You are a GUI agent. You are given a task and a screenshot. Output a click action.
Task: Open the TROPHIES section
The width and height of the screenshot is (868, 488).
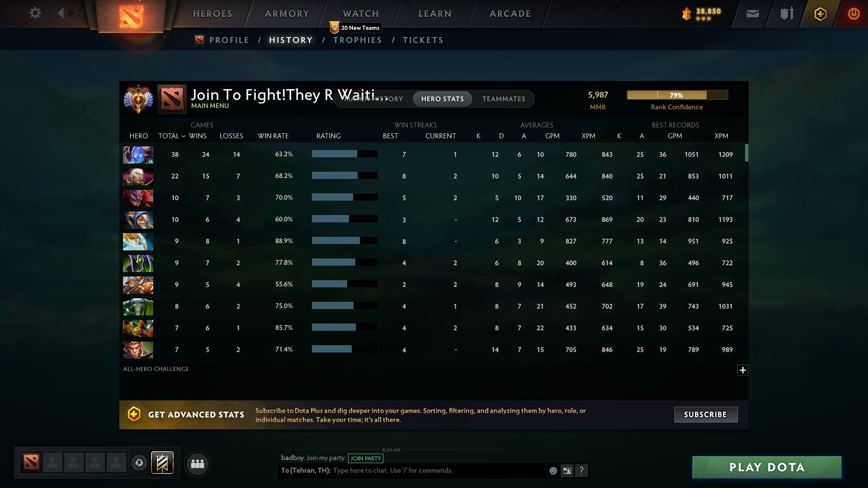(357, 40)
